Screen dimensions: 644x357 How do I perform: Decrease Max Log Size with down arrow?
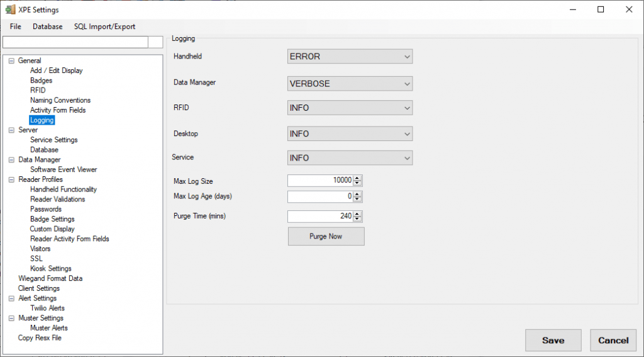[x=357, y=183]
